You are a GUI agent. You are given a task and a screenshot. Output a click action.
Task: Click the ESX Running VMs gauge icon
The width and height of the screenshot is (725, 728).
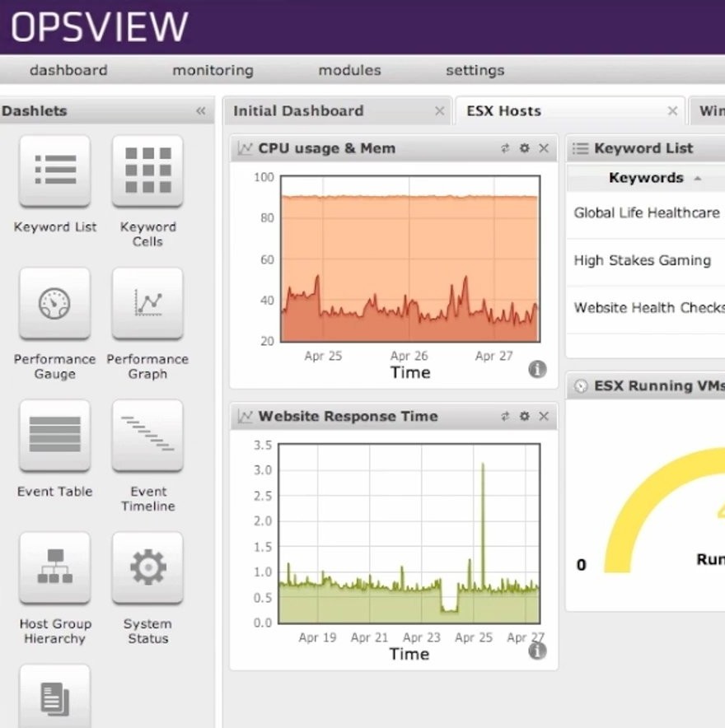coord(581,385)
